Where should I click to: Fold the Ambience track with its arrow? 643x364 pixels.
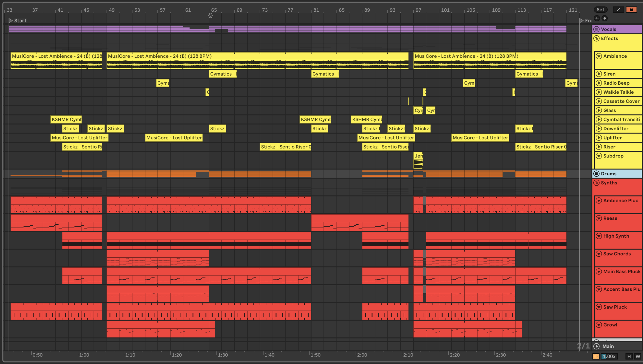[x=599, y=56]
